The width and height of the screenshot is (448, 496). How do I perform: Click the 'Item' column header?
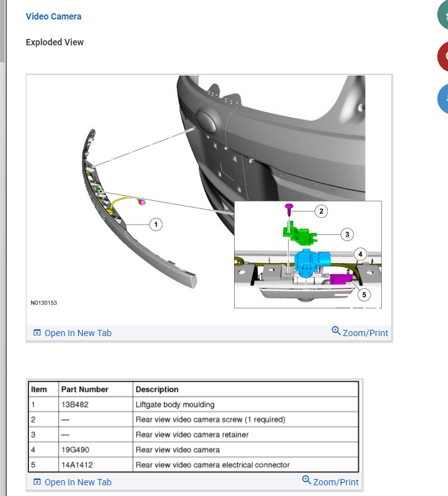(x=39, y=390)
